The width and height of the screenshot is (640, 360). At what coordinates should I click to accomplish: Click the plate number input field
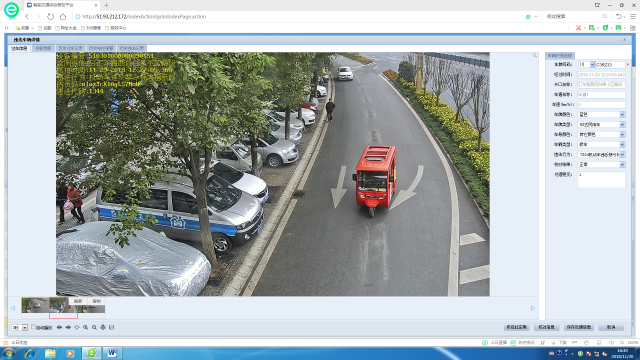coord(610,65)
